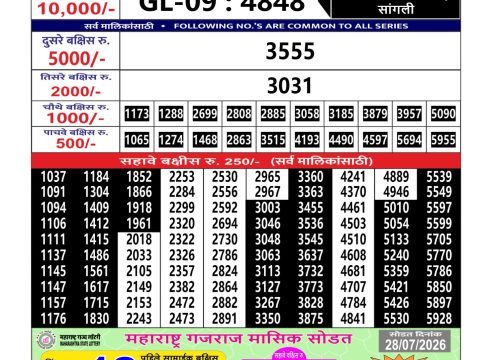
Task: Click sixth prize number 2018
Action: point(139,239)
